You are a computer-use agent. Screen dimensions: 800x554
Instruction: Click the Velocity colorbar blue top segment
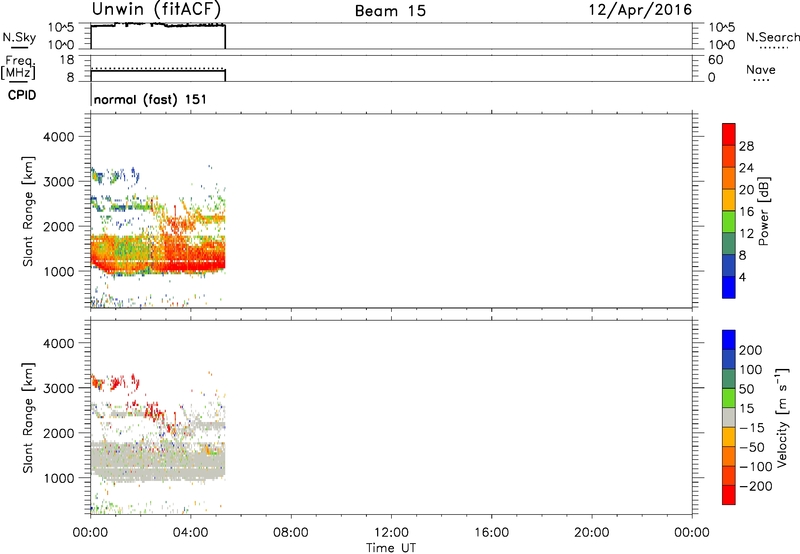click(x=729, y=340)
